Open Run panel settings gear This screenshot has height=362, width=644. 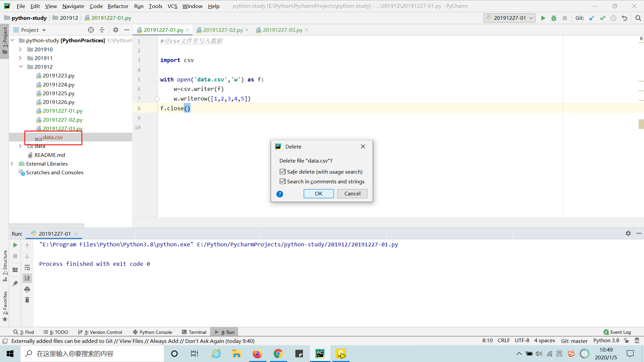click(x=628, y=233)
